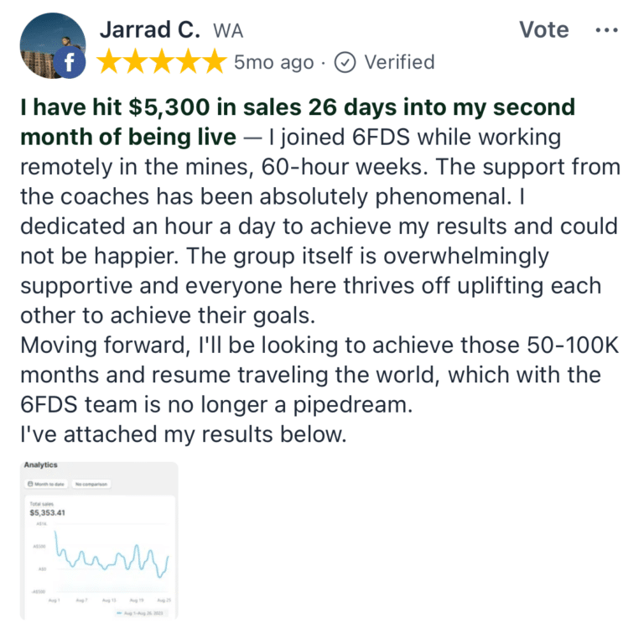
Task: Click the $5,353.41 total sales figure
Action: point(47,512)
